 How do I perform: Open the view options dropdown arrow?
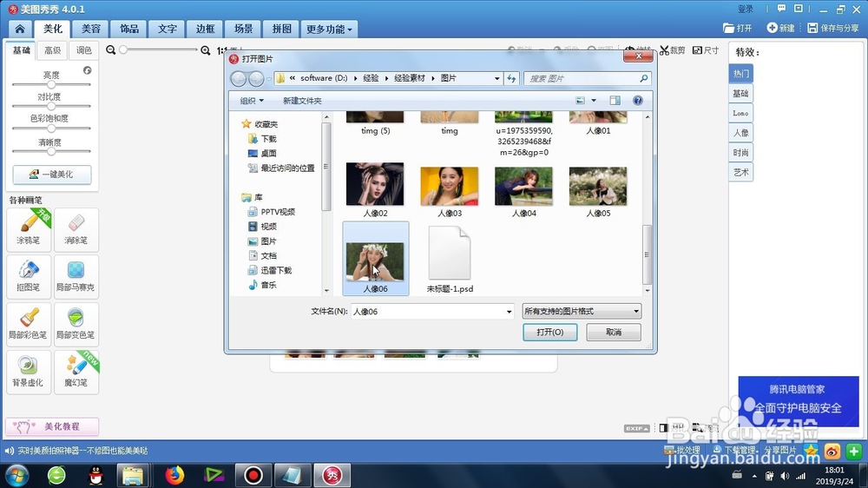pos(594,100)
